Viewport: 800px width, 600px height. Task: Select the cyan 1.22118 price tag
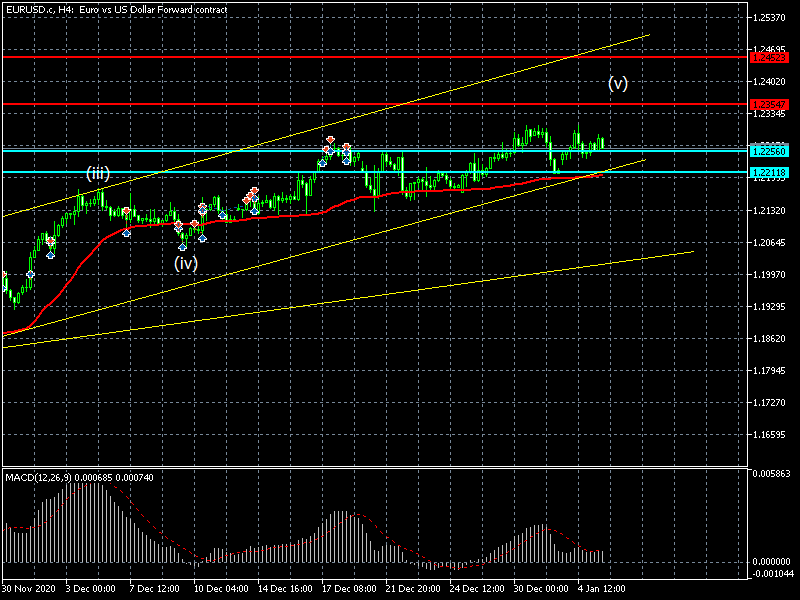[769, 173]
